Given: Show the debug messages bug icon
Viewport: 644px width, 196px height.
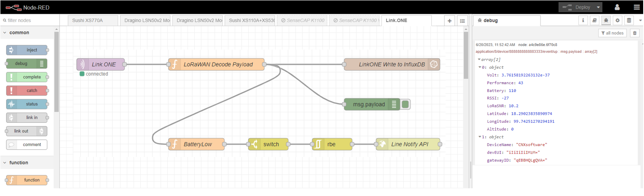Looking at the screenshot, I should coord(606,20).
